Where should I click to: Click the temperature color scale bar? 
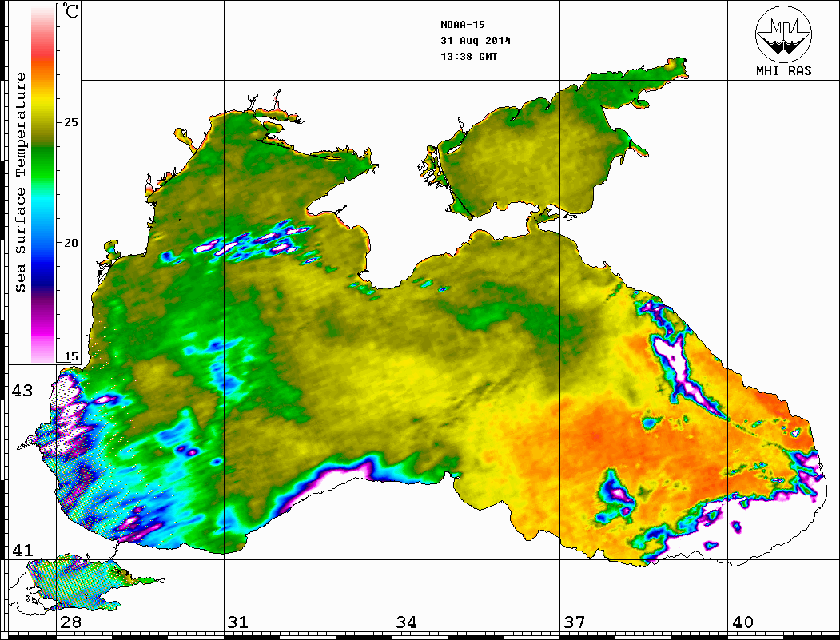click(43, 184)
